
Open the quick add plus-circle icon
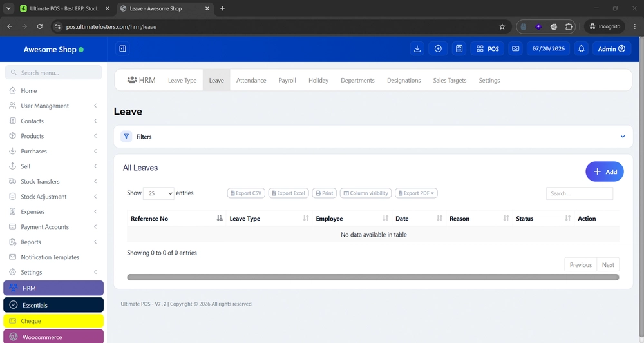[438, 48]
